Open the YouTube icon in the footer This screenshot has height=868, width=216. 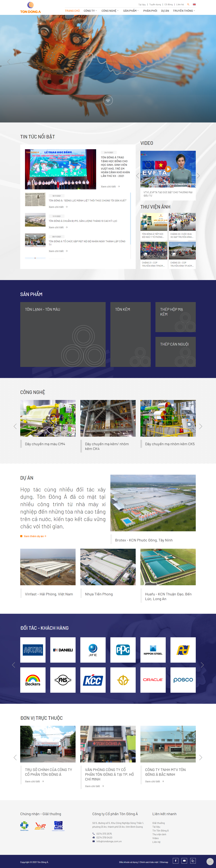tap(184, 860)
